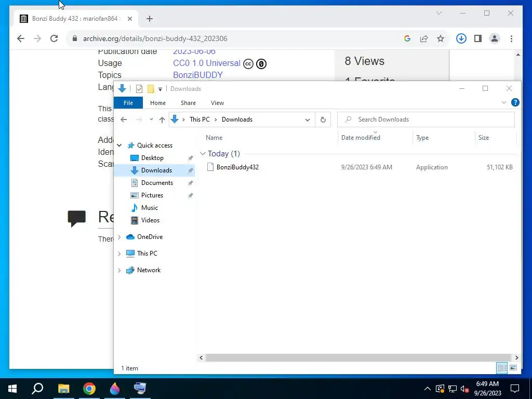
Task: Refresh the Downloads folder
Action: coord(323,119)
